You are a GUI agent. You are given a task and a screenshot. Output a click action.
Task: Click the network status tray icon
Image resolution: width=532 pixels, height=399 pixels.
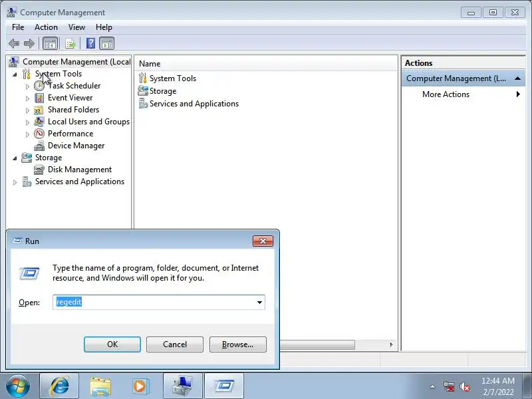448,386
